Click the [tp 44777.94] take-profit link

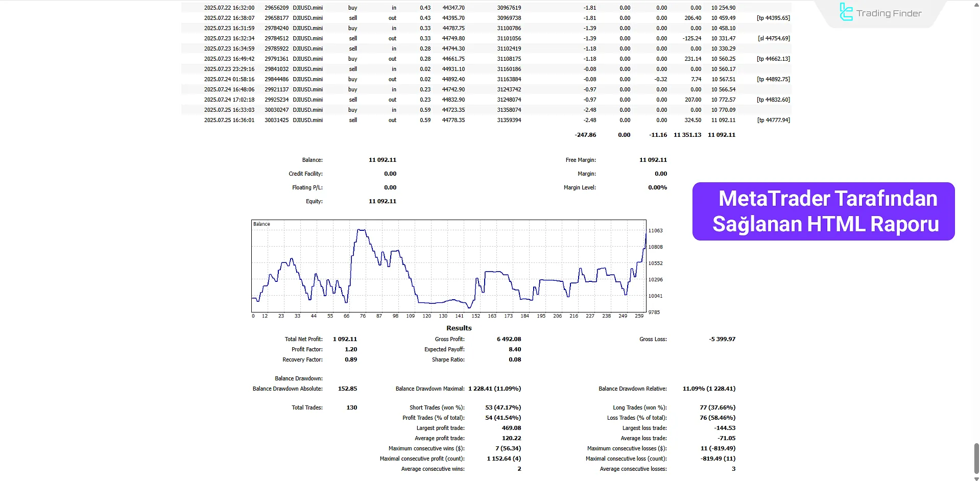tap(773, 120)
